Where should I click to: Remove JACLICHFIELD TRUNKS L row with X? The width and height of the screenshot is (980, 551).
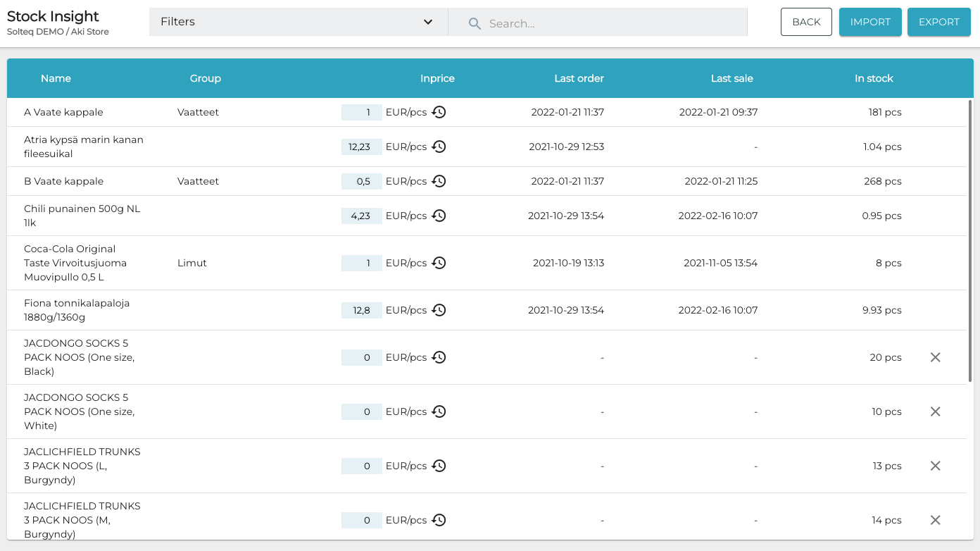(x=935, y=466)
